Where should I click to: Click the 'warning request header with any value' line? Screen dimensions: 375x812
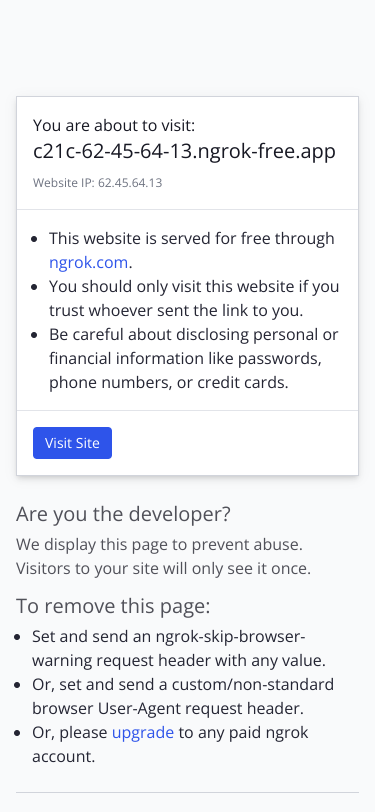[179, 661]
